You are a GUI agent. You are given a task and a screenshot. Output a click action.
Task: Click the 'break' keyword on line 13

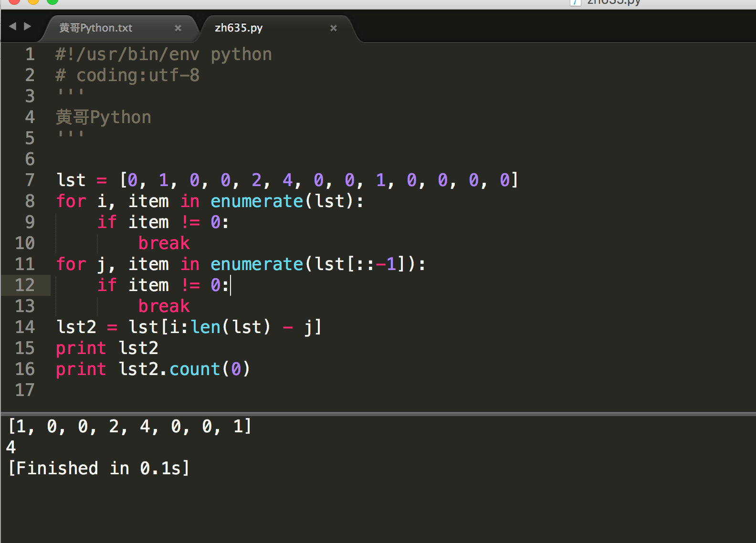(164, 306)
